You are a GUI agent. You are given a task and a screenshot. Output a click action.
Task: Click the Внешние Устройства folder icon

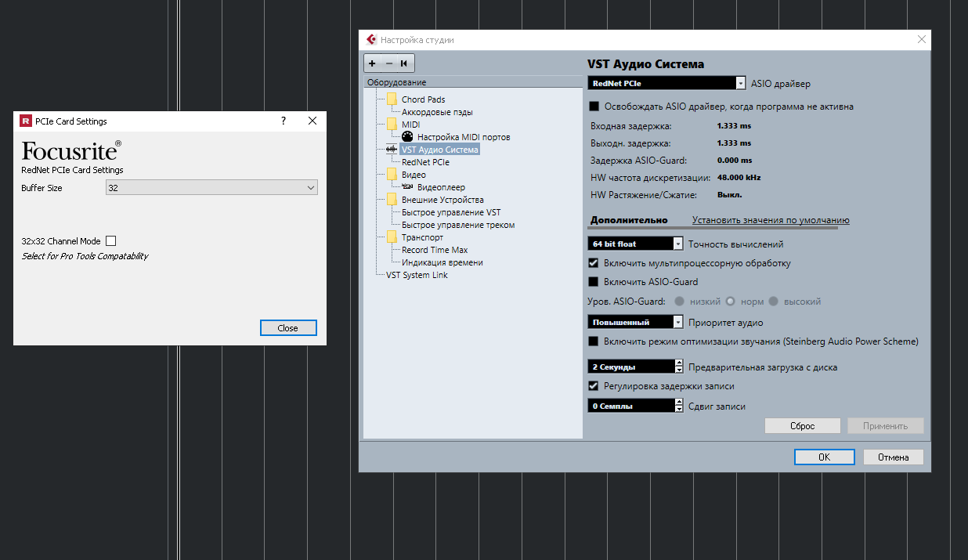pos(392,200)
